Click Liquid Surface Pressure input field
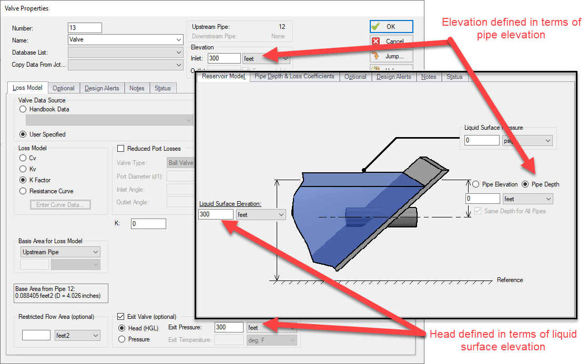The height and width of the screenshot is (364, 588). pos(482,140)
